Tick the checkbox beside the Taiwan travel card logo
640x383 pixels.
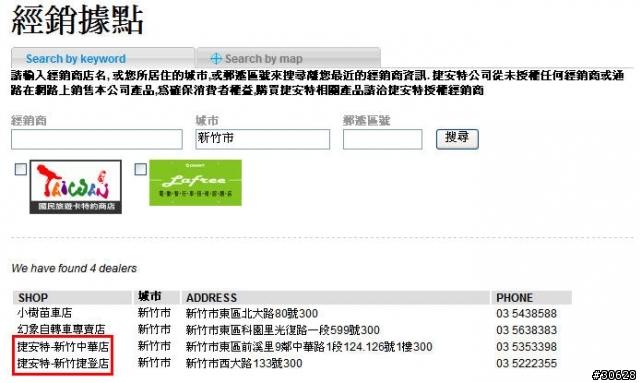point(20,169)
